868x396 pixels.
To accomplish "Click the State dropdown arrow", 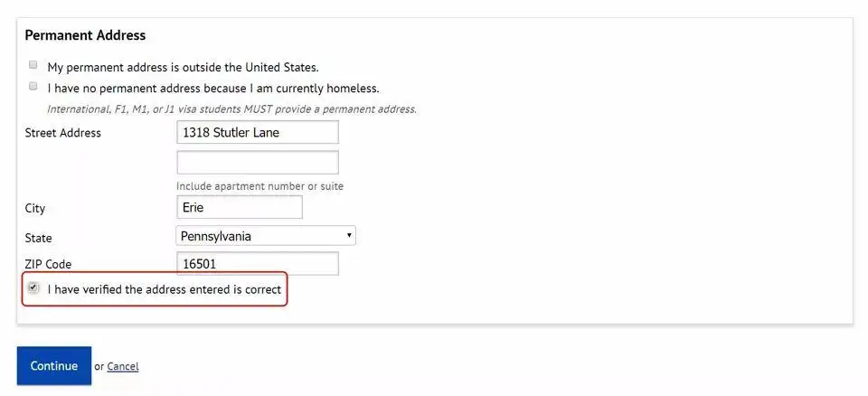I will pyautogui.click(x=349, y=235).
